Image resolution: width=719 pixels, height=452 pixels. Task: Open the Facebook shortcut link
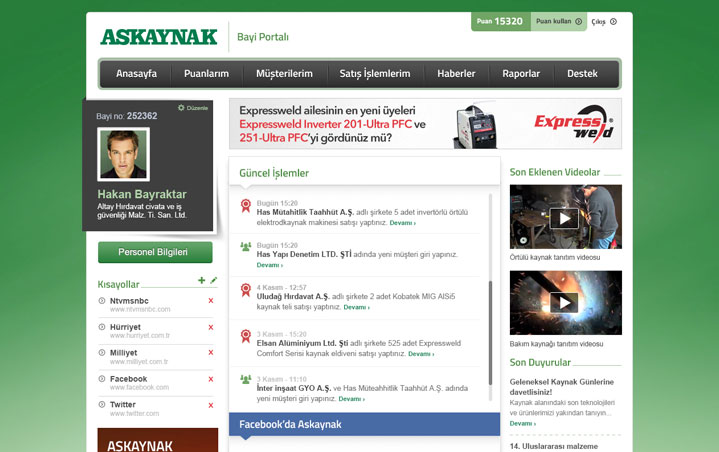click(x=128, y=379)
